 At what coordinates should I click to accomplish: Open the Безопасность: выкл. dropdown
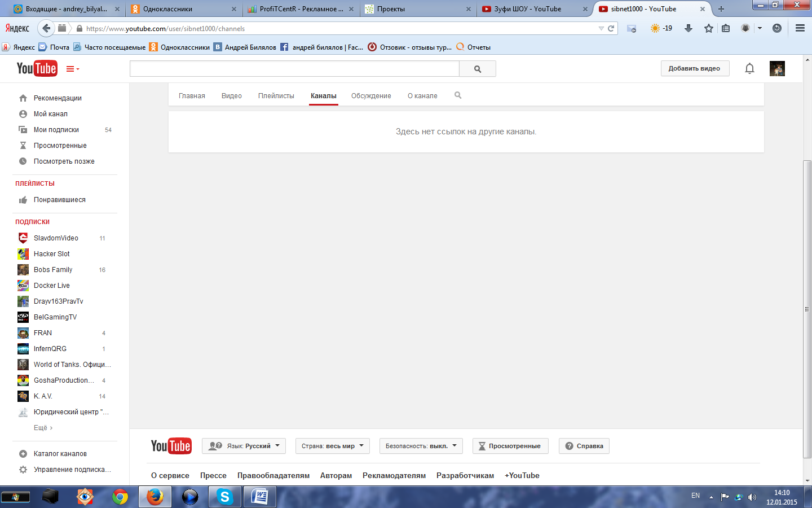point(421,446)
